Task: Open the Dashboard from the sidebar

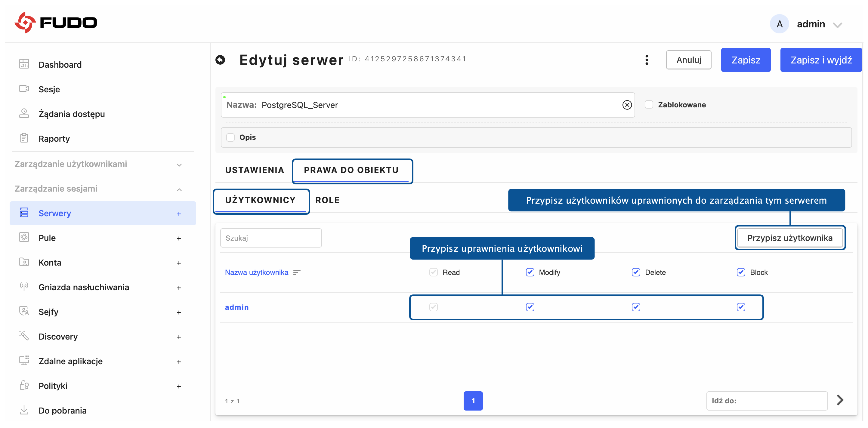Action: 60,64
